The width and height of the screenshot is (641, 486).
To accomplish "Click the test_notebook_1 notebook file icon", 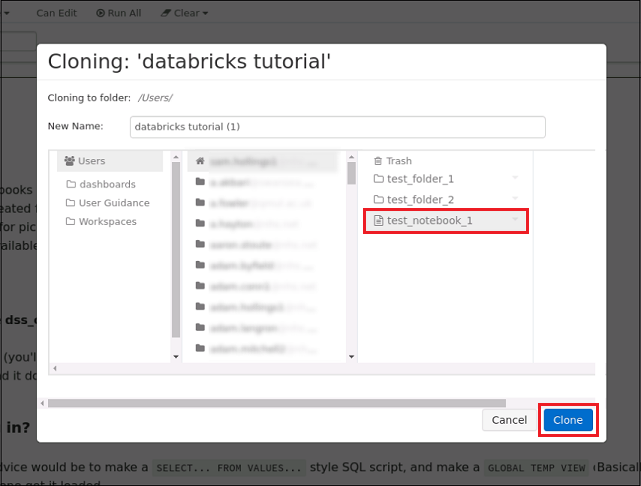I will [x=379, y=221].
